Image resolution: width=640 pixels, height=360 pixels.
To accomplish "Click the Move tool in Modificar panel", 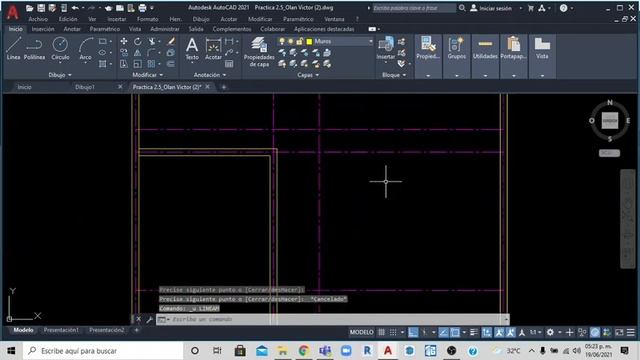I will click(124, 41).
